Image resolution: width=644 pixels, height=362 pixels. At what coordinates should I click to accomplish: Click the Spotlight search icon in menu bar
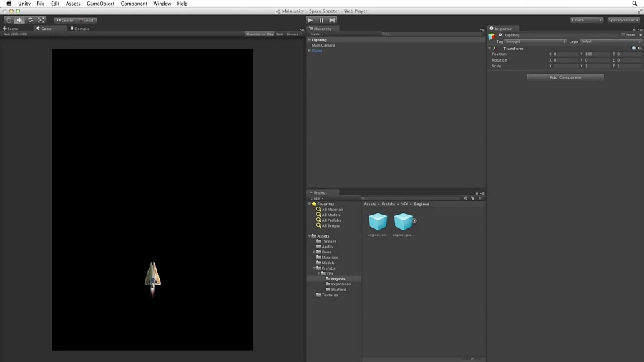coord(634,4)
